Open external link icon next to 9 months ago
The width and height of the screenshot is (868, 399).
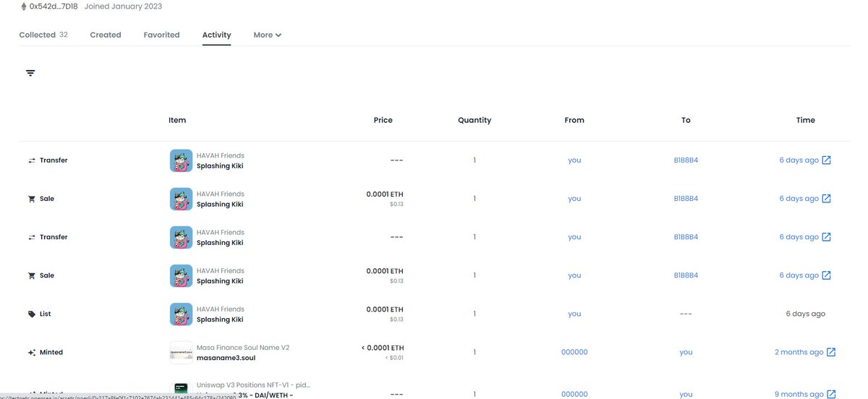[x=831, y=394]
